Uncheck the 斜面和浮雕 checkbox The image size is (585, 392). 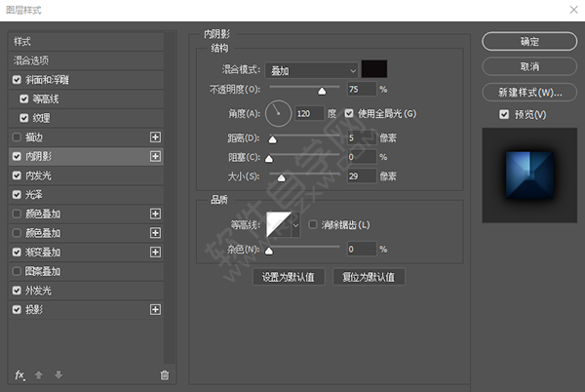point(17,80)
